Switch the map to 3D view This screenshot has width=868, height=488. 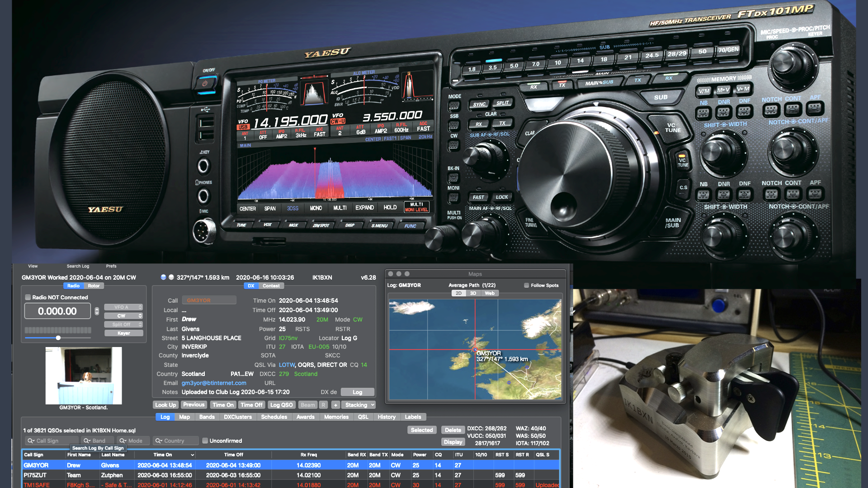[x=473, y=293]
